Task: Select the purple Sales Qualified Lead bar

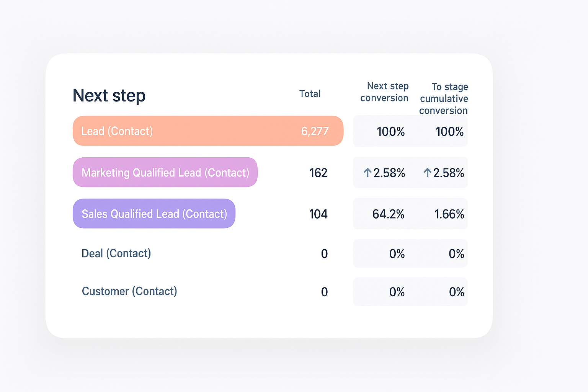Action: tap(154, 214)
